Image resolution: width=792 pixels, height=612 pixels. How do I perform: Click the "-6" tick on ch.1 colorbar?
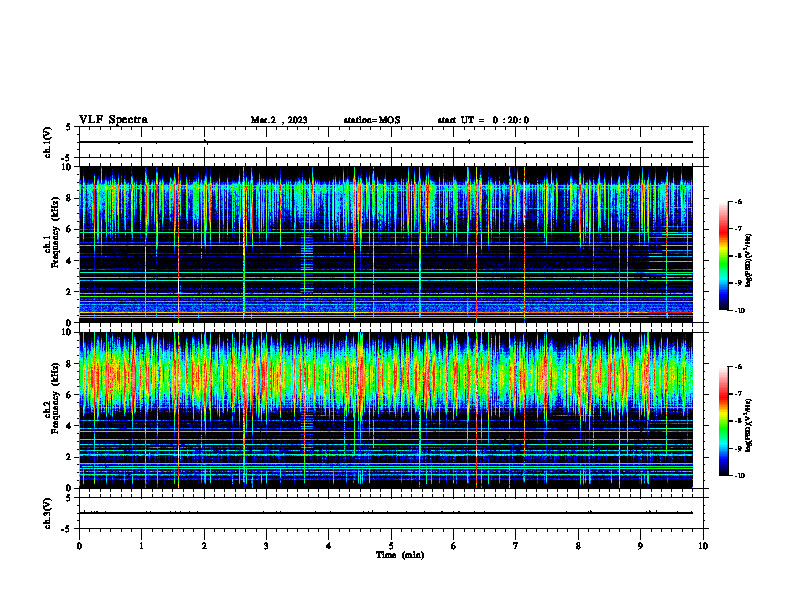tap(738, 202)
